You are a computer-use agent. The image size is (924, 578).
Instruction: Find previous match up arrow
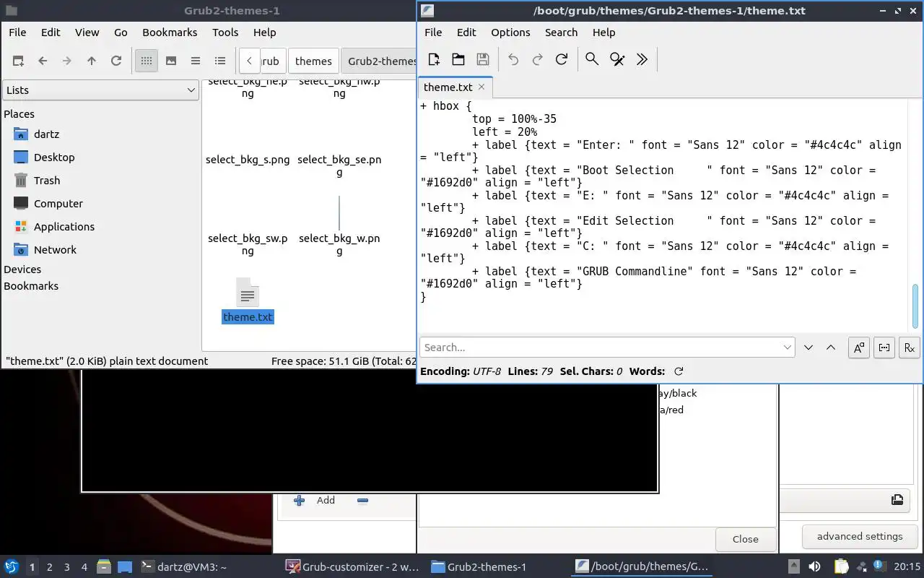click(831, 348)
